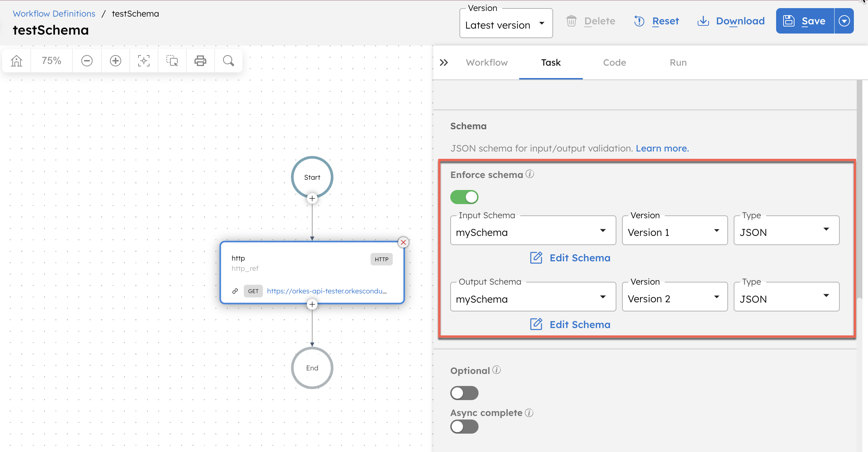This screenshot has height=452, width=868.
Task: Click Edit Schema under Output Schema
Action: pyautogui.click(x=570, y=325)
